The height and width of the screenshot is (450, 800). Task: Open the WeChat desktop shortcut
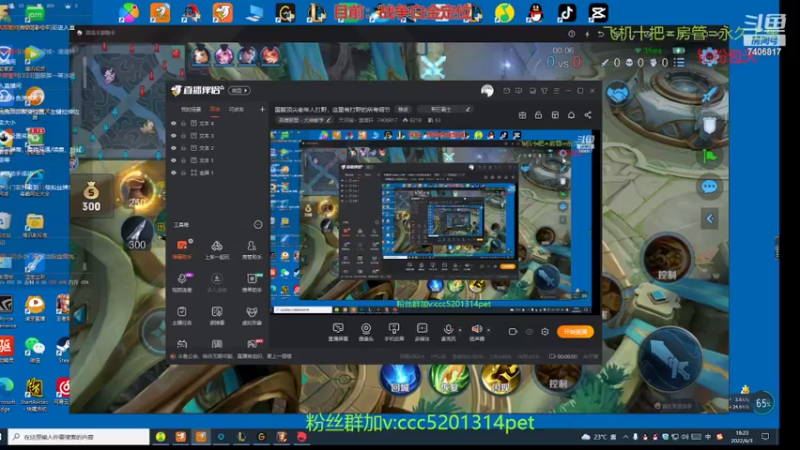[x=35, y=350]
